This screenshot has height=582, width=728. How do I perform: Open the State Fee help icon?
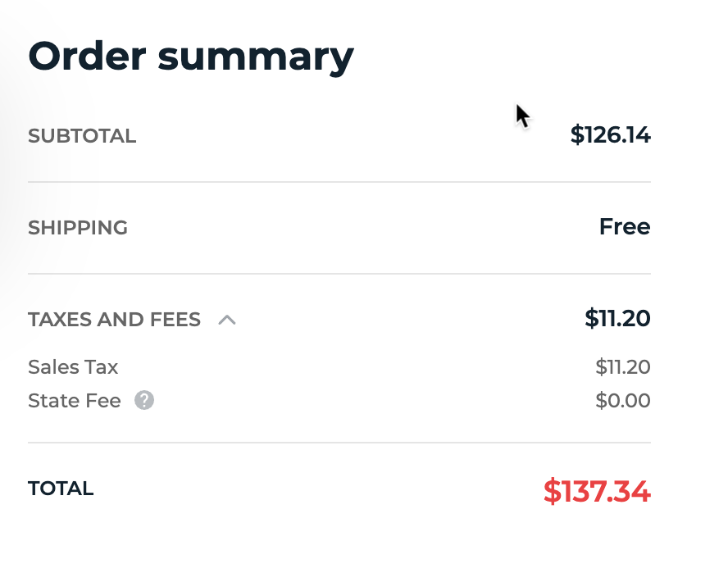pyautogui.click(x=144, y=400)
